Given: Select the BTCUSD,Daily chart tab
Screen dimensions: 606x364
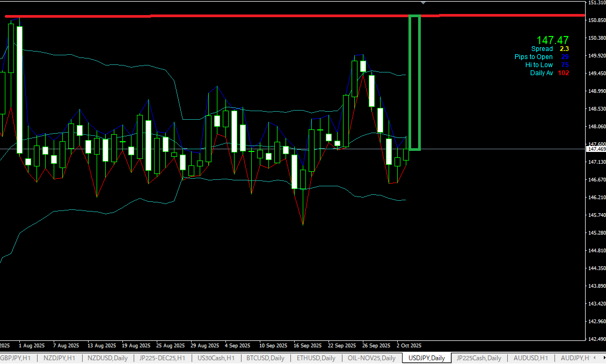Looking at the screenshot, I should 265,358.
